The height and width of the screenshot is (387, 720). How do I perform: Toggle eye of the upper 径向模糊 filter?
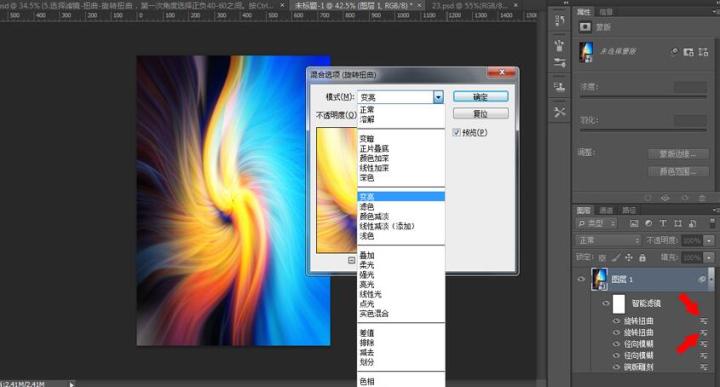(x=617, y=344)
